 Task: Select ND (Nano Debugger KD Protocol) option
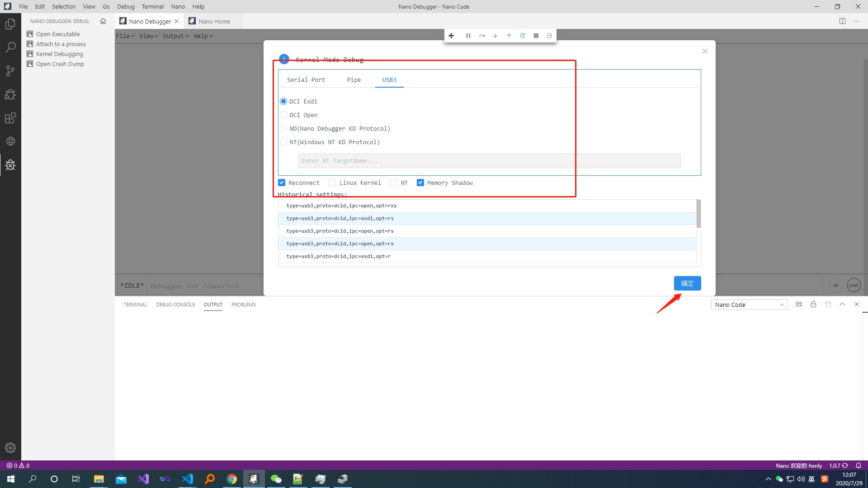[x=283, y=128]
